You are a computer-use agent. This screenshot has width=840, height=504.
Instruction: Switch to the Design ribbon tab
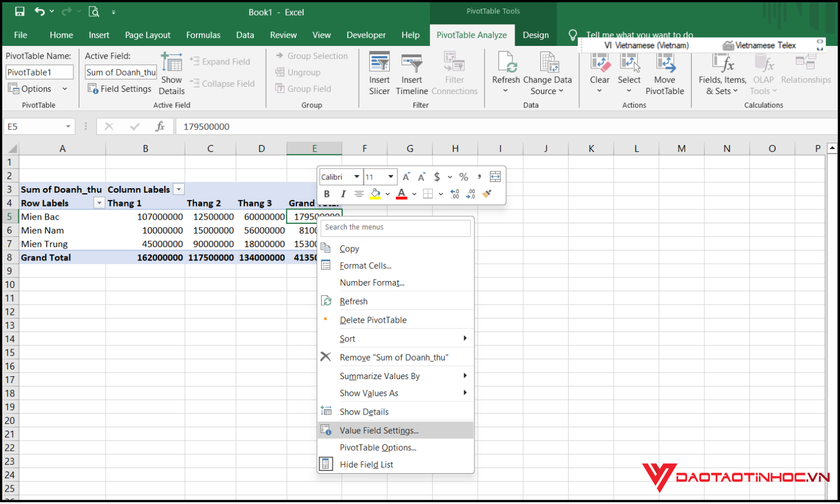point(535,35)
